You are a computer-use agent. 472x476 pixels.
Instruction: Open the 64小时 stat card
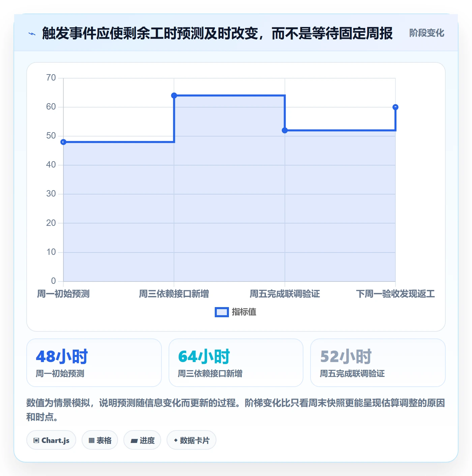236,363
